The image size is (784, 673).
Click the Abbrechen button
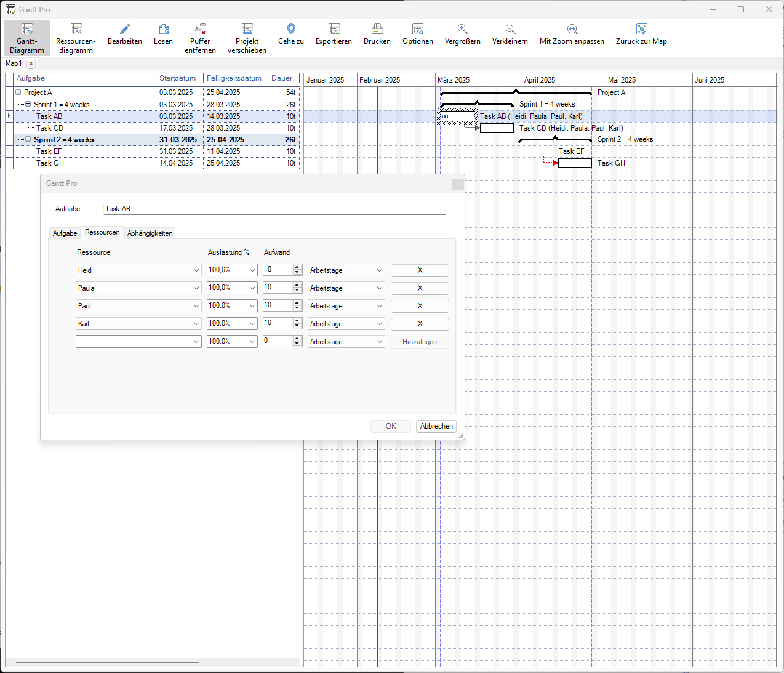point(436,426)
